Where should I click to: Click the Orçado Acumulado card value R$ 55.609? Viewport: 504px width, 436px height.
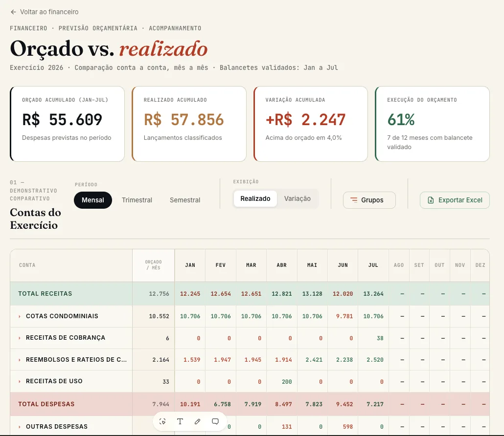[62, 120]
